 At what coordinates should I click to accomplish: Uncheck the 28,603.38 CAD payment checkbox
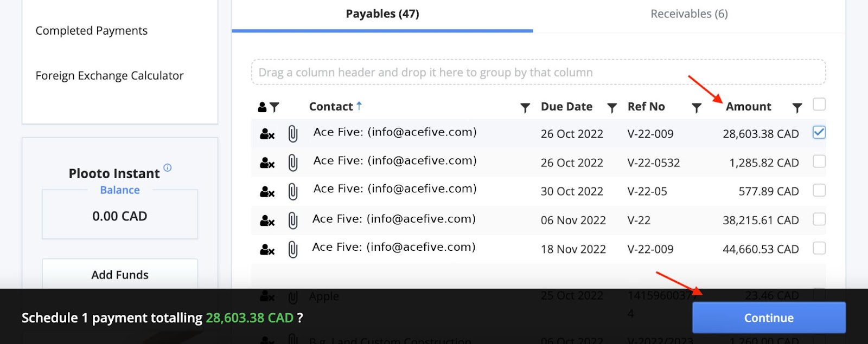tap(819, 132)
